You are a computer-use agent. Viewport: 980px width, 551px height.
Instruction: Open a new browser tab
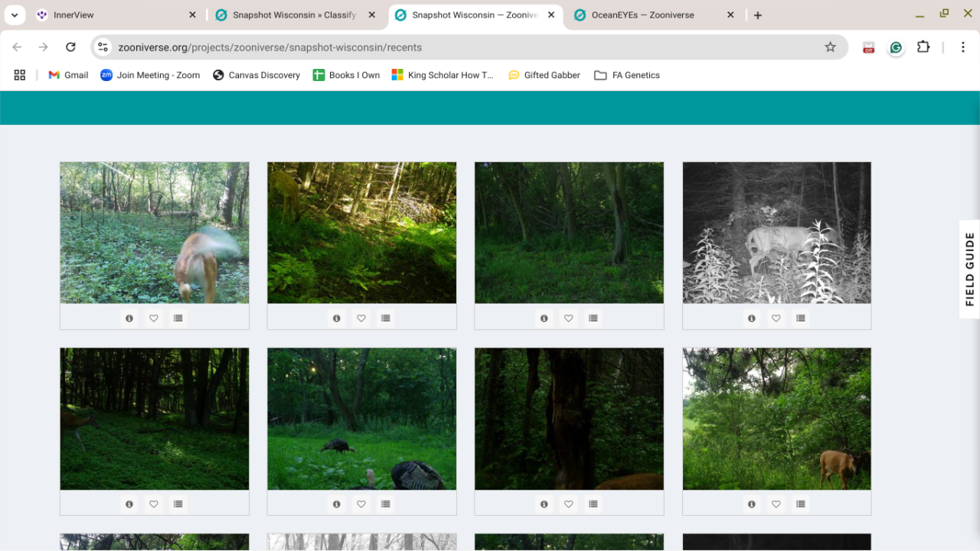click(x=758, y=15)
